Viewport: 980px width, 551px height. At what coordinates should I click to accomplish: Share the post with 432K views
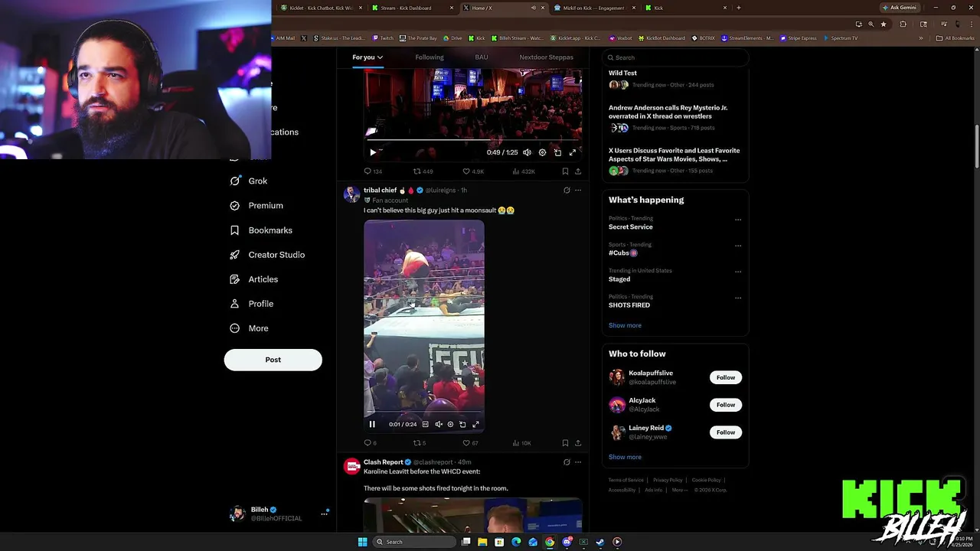click(x=577, y=171)
